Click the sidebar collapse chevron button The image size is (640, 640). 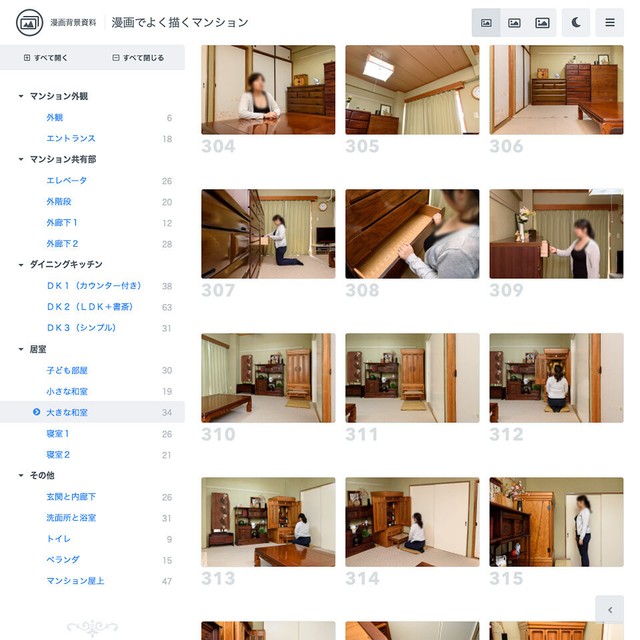click(609, 610)
